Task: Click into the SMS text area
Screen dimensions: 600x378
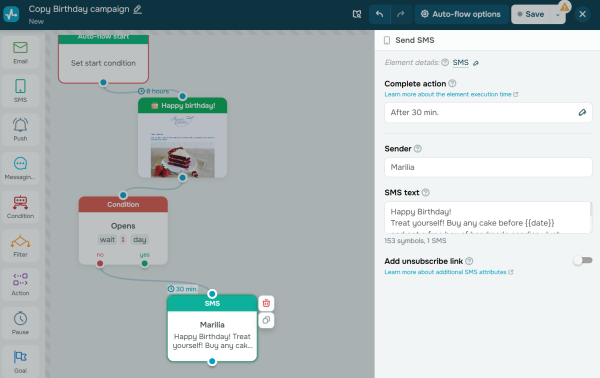Action: [488, 217]
